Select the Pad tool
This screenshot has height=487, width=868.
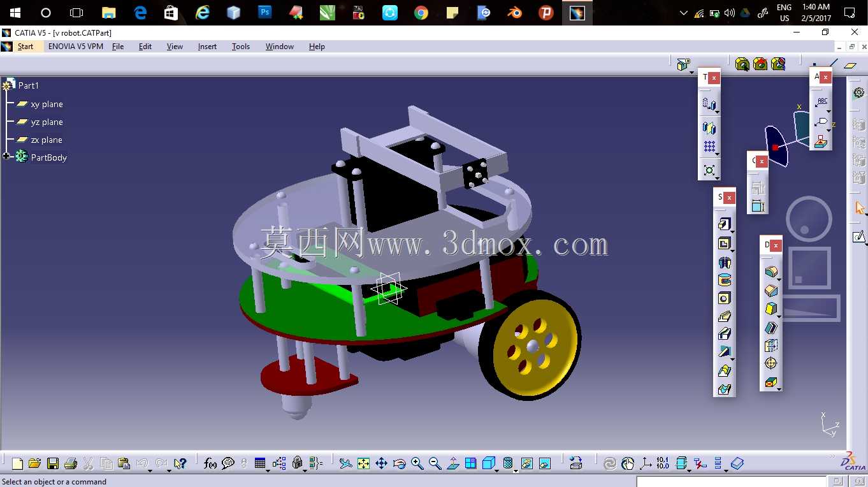click(x=724, y=224)
